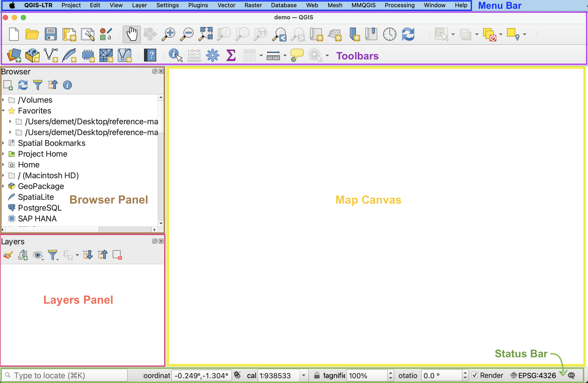Expand the GeoPackage tree item

3,186
